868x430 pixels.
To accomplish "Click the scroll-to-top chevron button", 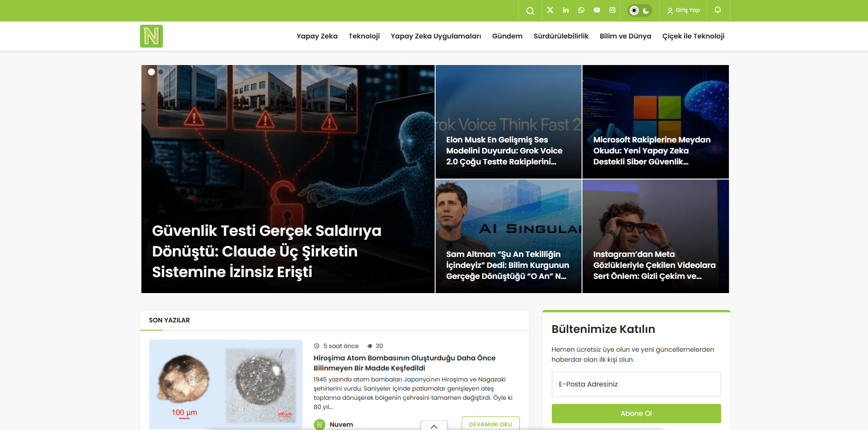I will coord(434,425).
